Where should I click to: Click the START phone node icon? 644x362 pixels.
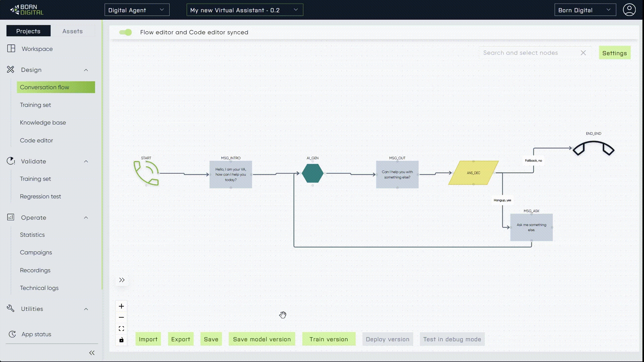146,173
